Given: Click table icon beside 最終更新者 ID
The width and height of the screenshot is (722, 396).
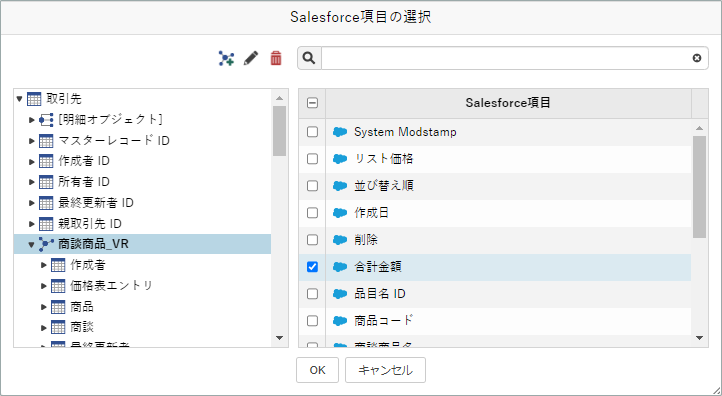Looking at the screenshot, I should 46,203.
